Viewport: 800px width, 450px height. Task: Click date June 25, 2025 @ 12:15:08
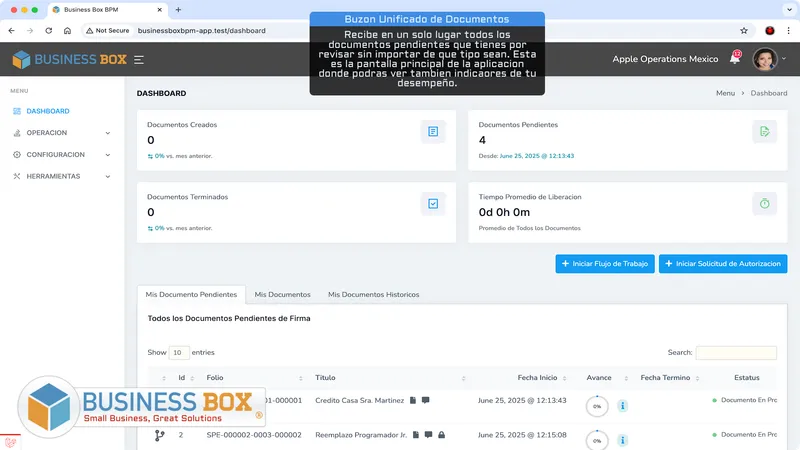(x=522, y=435)
